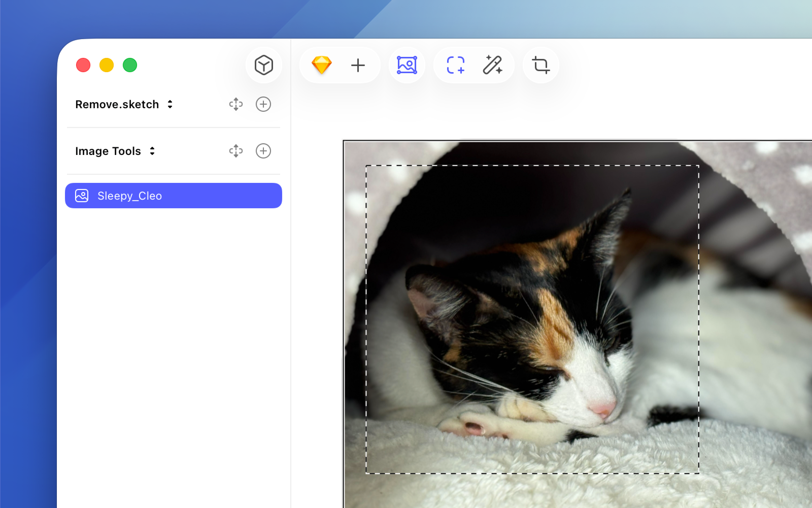Click the add plus icon beside Remove.sketch
The height and width of the screenshot is (508, 812).
[263, 104]
